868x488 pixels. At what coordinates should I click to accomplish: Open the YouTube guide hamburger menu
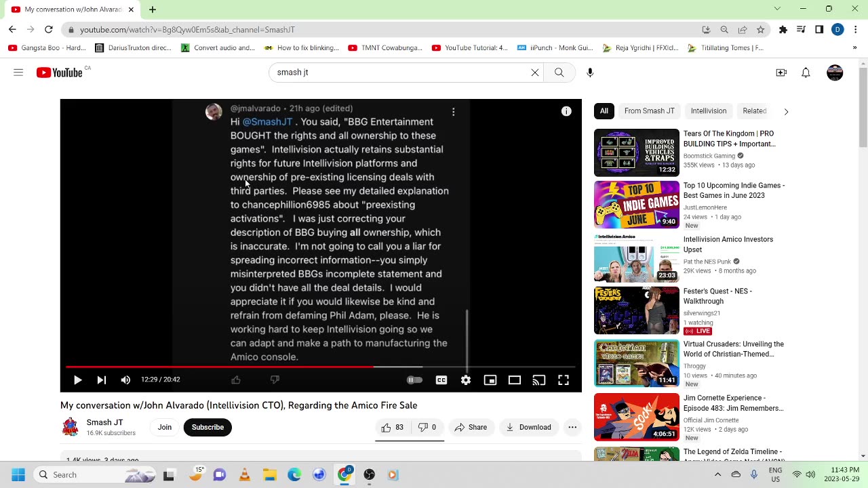[18, 73]
